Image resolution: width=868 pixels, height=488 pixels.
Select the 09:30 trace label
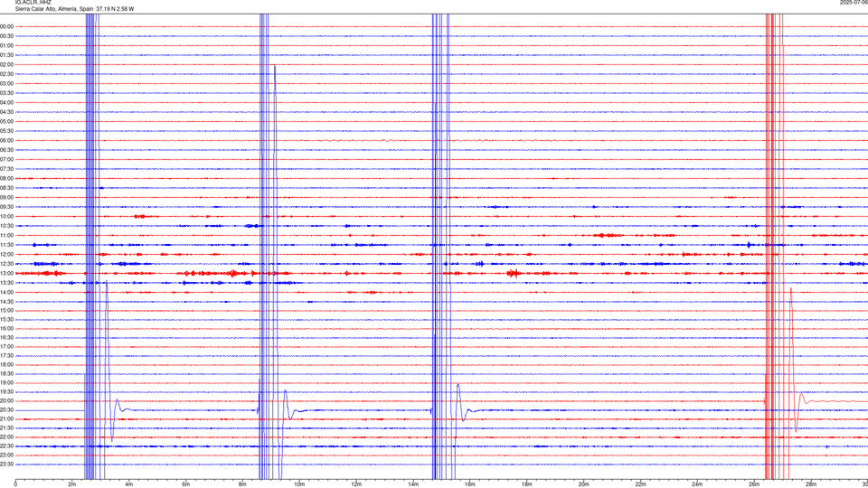click(x=6, y=207)
